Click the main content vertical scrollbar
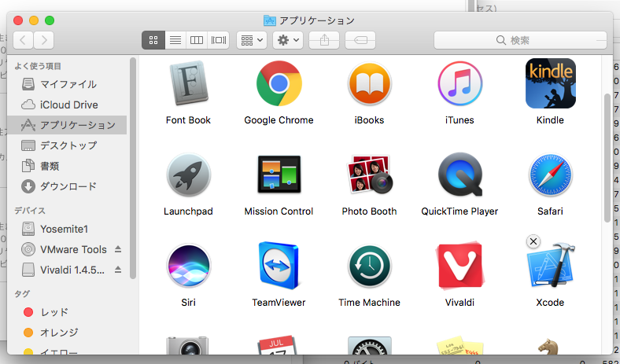This screenshot has width=620, height=364. coord(607,158)
